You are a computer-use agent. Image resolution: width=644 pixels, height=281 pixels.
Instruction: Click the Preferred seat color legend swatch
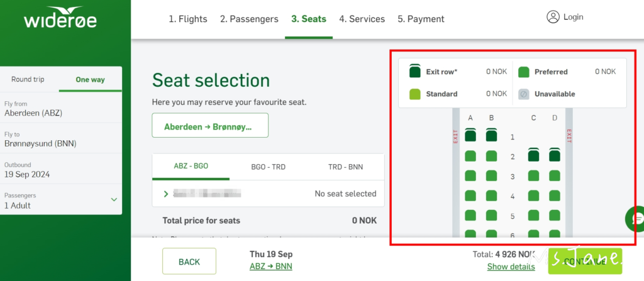(523, 72)
